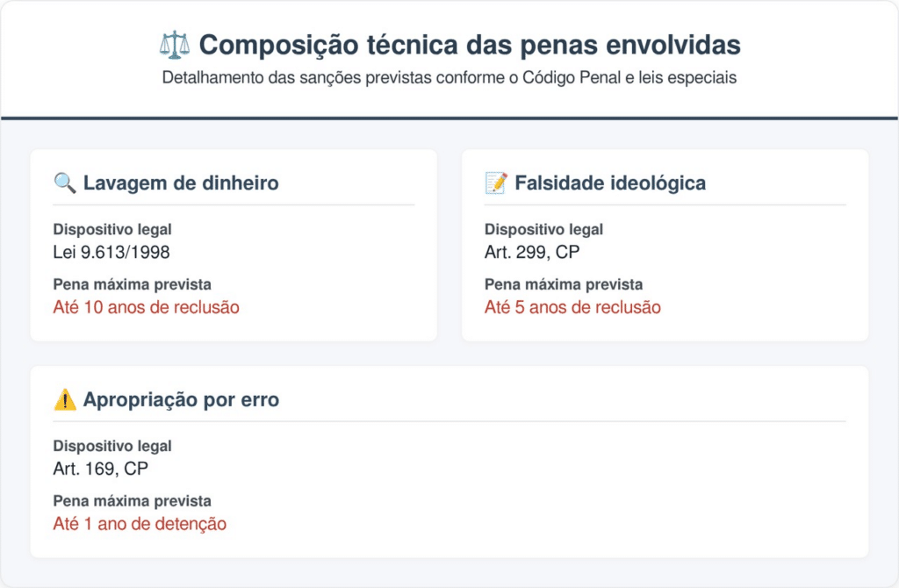Click the warning triangle icon beside Apropriação
The image size is (899, 588).
pos(65,400)
